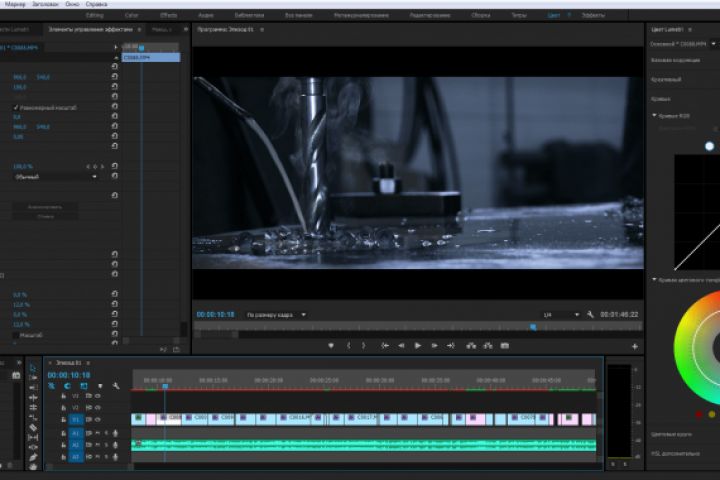This screenshot has width=720, height=480.
Task: Click the button editor plus icon
Action: point(634,345)
